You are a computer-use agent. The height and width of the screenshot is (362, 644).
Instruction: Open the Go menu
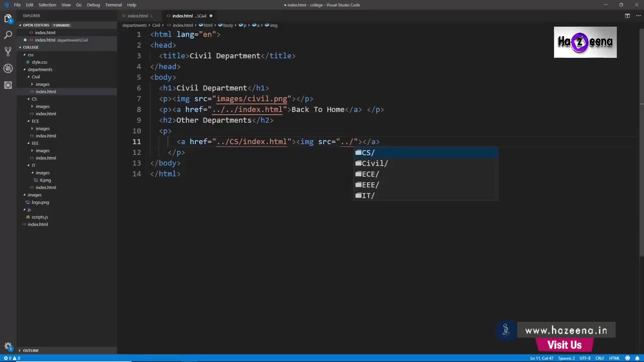[78, 5]
